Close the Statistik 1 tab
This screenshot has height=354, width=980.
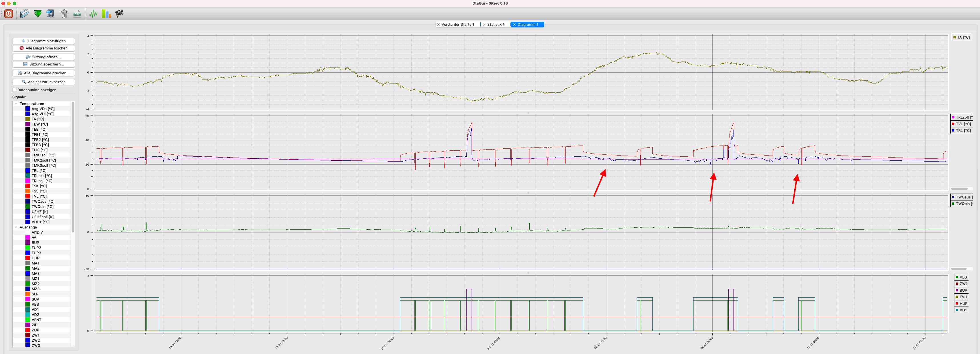click(x=484, y=24)
